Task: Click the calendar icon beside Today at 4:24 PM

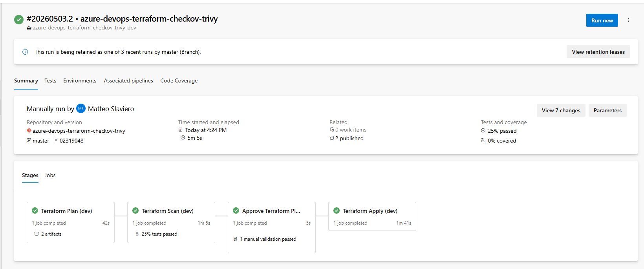Action: coord(181,130)
